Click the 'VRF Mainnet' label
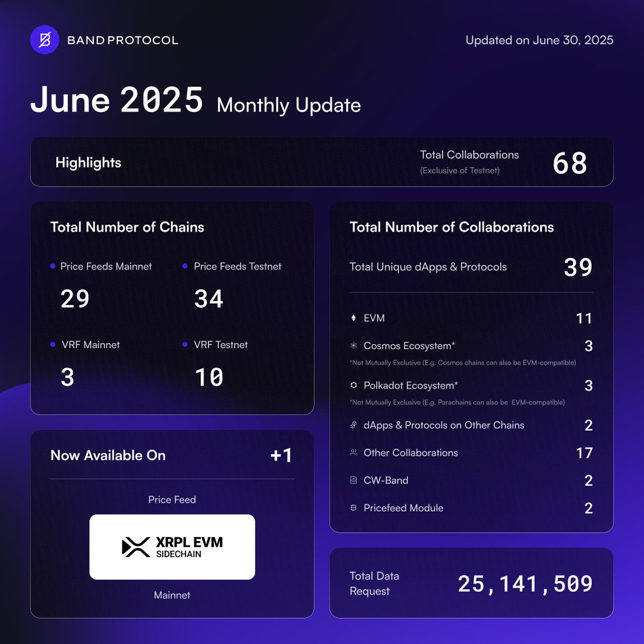 click(x=91, y=345)
